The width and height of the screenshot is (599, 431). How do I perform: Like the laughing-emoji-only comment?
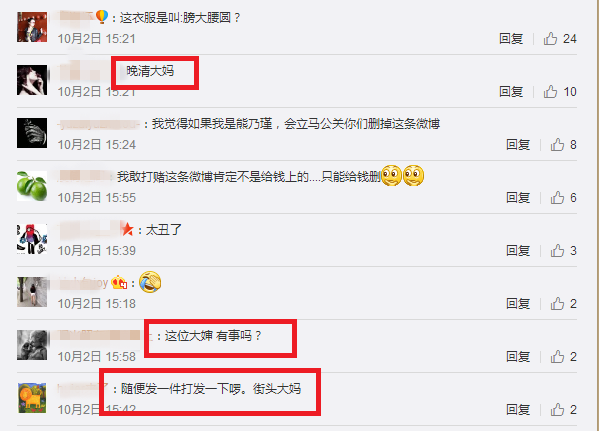pyautogui.click(x=557, y=303)
